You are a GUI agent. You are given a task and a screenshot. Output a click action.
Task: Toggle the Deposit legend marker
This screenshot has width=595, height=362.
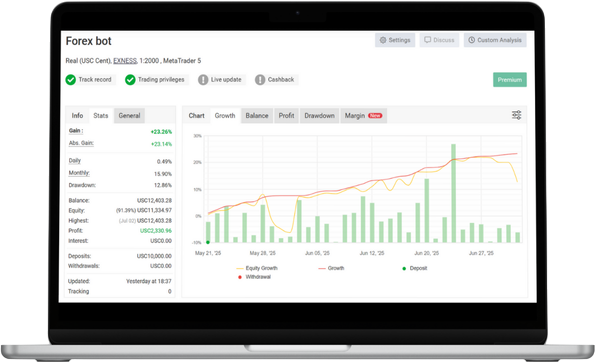[x=415, y=268]
